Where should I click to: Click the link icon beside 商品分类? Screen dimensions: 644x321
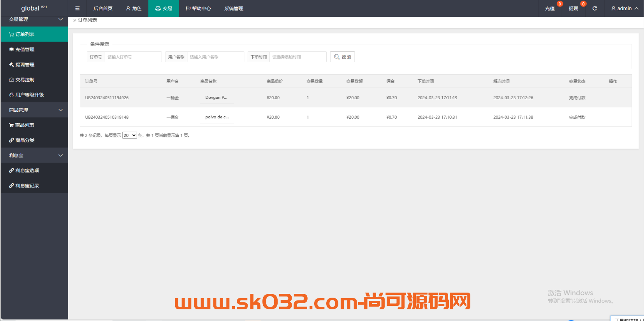point(12,140)
